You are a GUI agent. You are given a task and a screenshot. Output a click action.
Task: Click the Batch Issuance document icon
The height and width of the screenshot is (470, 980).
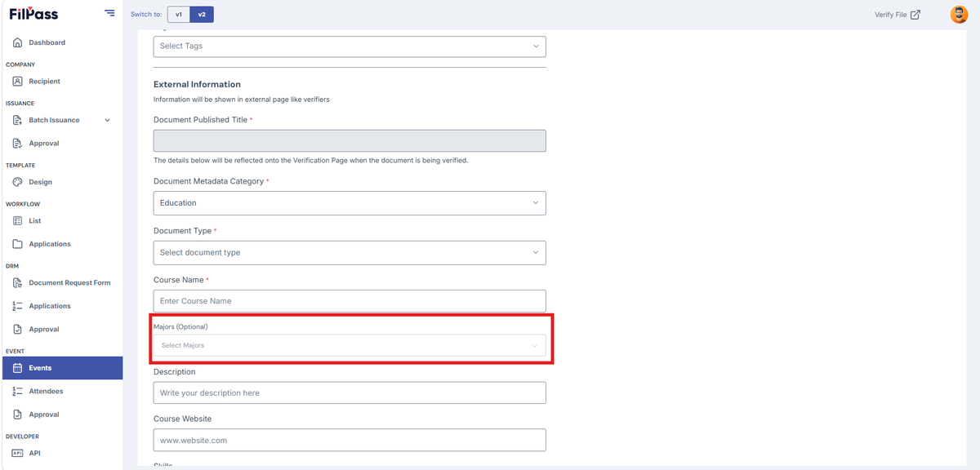(x=18, y=120)
